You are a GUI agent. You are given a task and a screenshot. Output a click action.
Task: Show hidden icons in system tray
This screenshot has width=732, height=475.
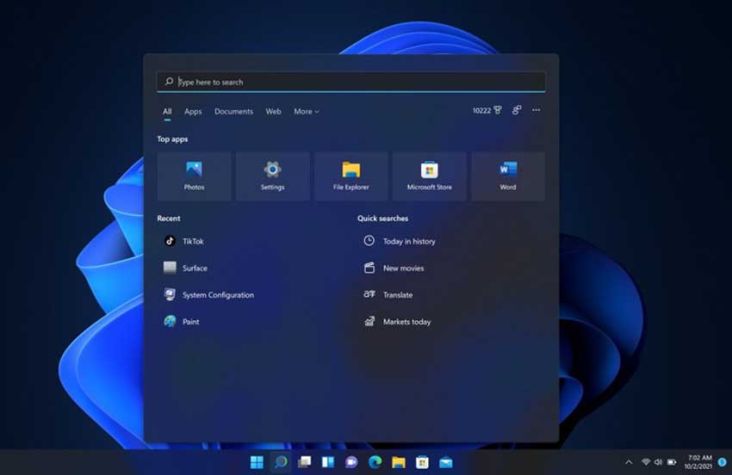[x=629, y=462]
